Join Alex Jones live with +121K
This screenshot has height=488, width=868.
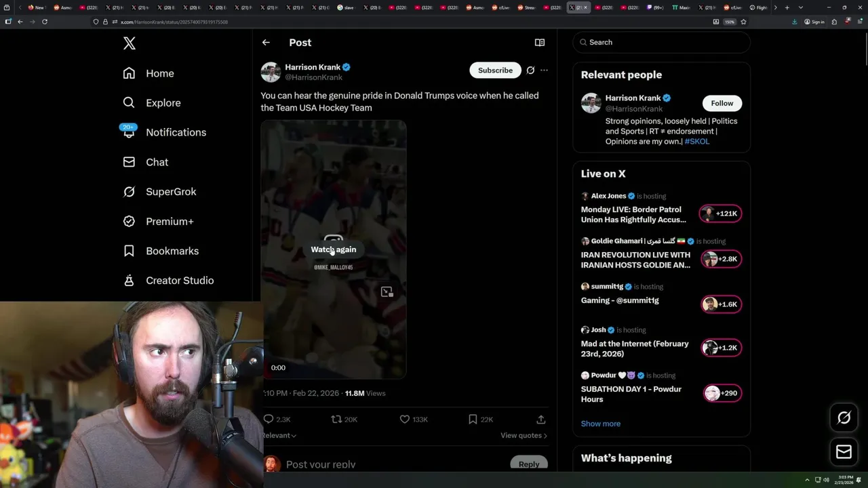click(721, 213)
